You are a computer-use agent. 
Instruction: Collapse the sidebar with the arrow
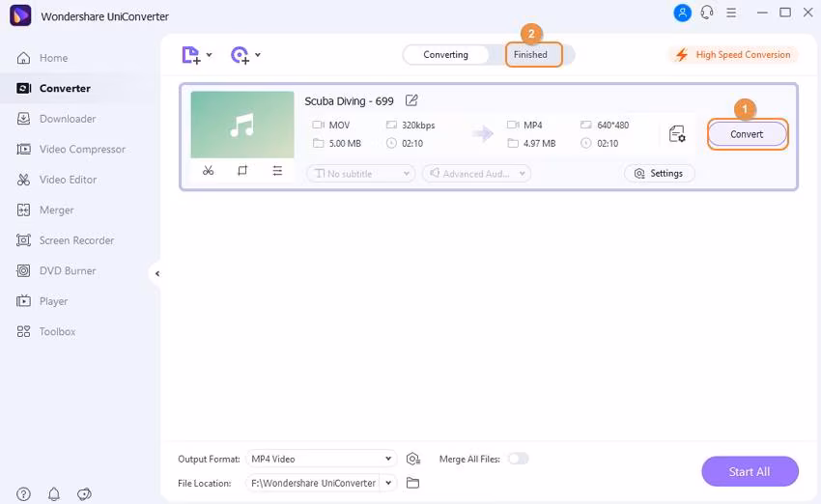coord(157,273)
